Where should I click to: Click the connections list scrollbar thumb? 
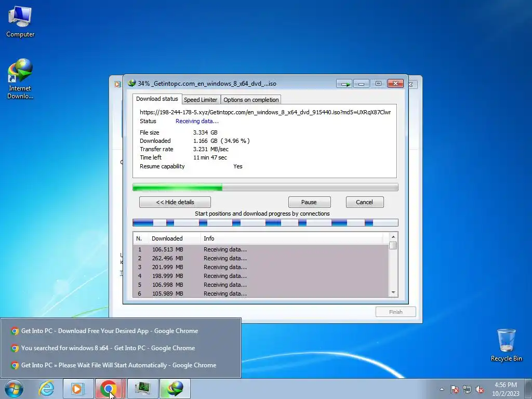393,245
